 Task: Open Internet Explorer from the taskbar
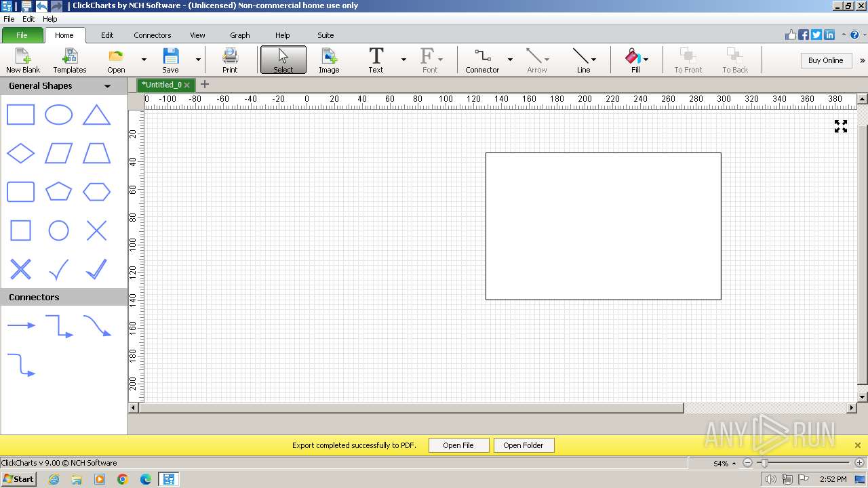click(54, 479)
